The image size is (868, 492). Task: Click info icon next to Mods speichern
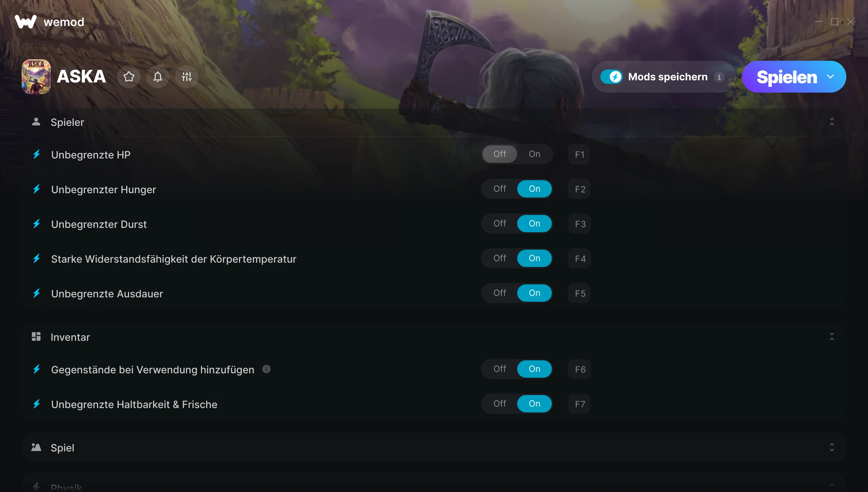pyautogui.click(x=719, y=77)
